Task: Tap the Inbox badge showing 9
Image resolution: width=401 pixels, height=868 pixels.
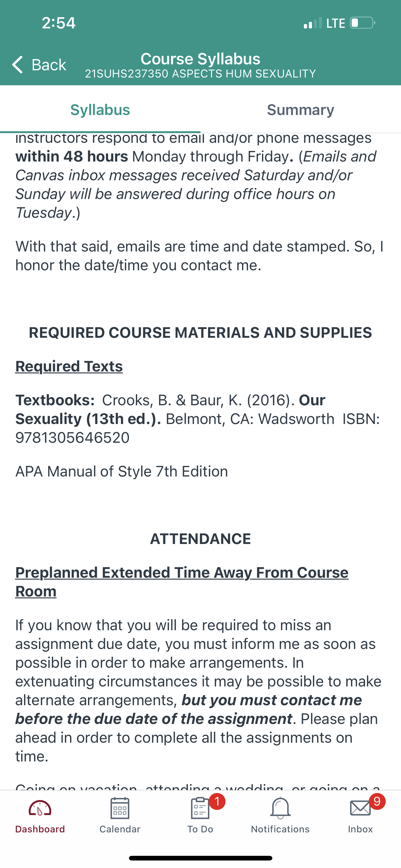Action: pos(377,801)
